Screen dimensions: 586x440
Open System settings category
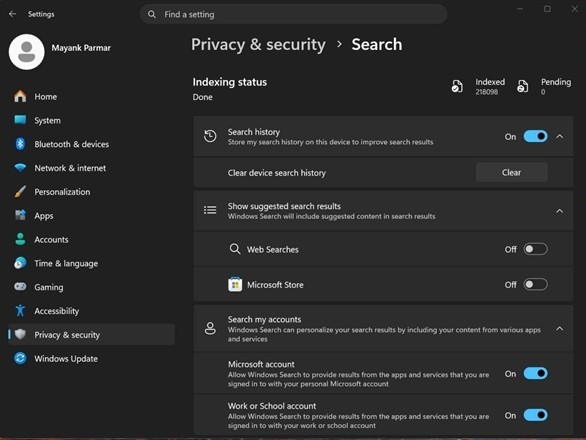tap(92, 120)
